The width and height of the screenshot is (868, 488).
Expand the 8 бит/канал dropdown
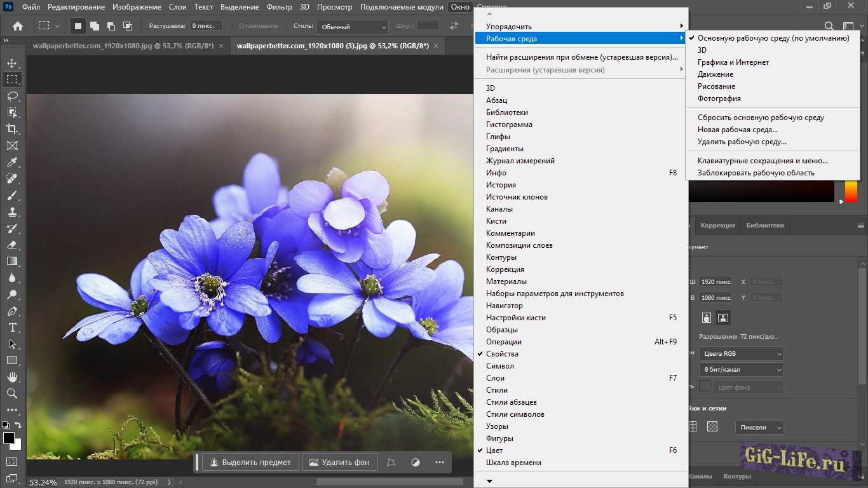pyautogui.click(x=741, y=370)
